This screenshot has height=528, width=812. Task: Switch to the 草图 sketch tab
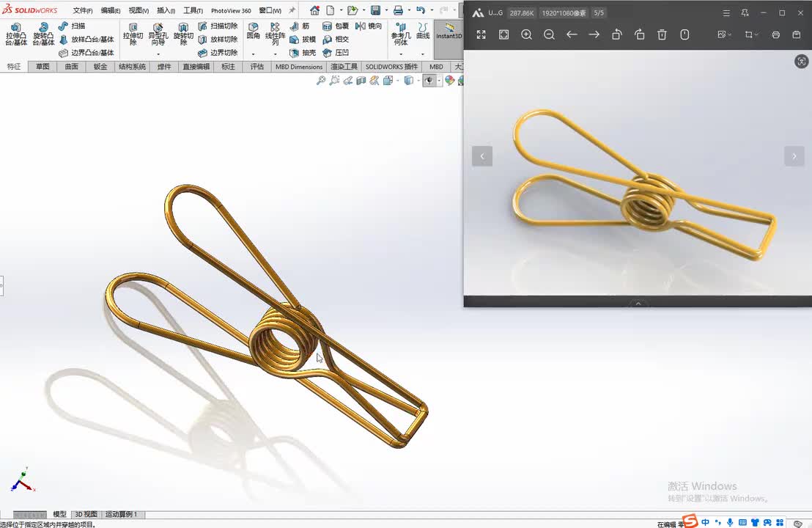coord(43,66)
